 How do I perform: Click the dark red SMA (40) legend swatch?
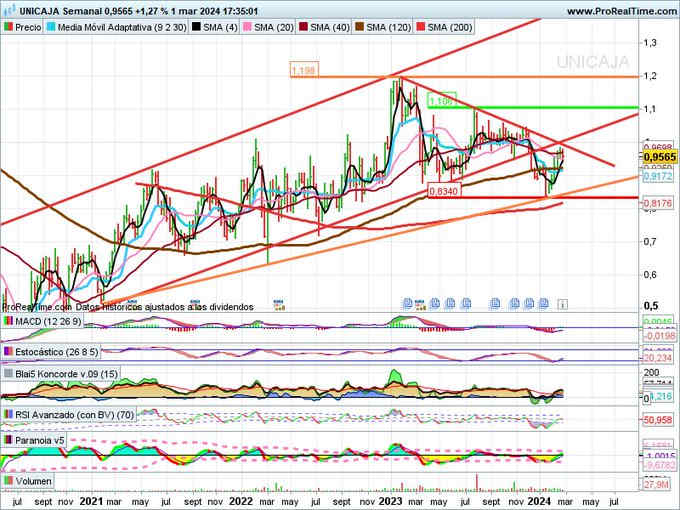pyautogui.click(x=304, y=27)
